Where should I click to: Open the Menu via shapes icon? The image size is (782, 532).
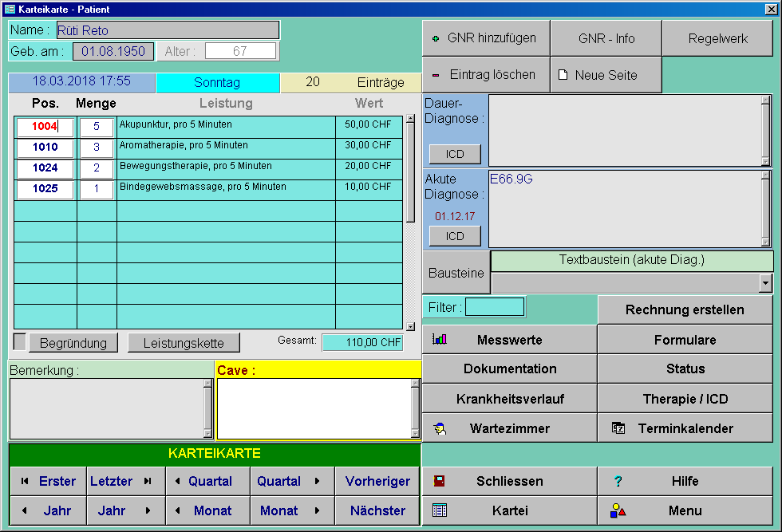click(x=618, y=510)
